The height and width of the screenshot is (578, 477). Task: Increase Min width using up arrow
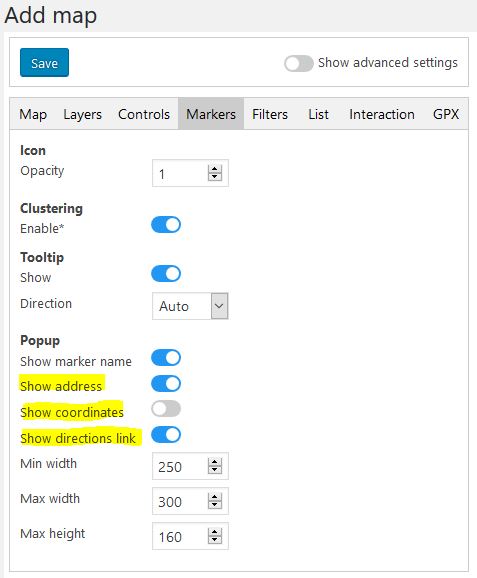click(215, 462)
